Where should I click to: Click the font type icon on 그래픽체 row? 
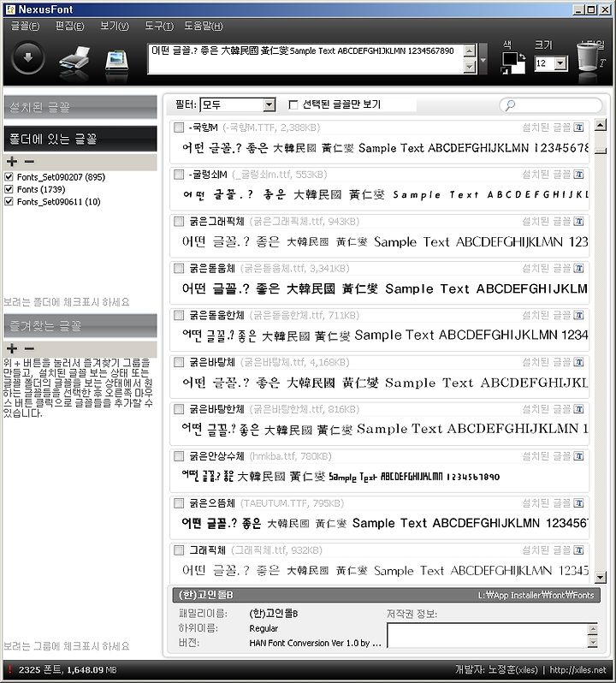coord(578,550)
